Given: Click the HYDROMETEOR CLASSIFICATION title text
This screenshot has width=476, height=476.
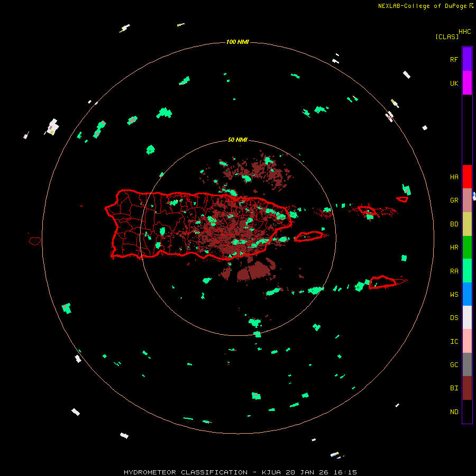Looking at the screenshot, I should click(x=186, y=472).
